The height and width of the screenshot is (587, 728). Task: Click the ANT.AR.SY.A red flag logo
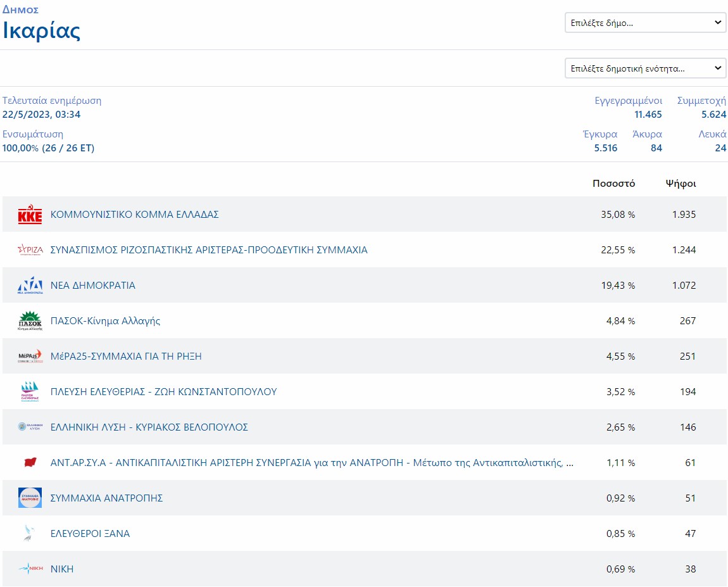click(30, 462)
